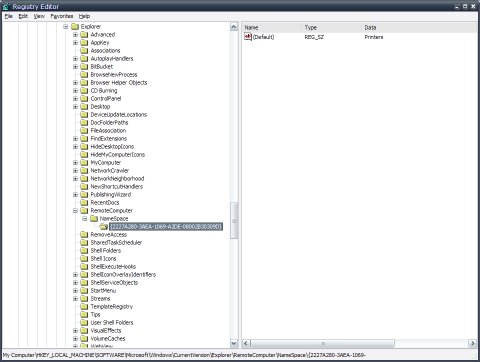Select the HideMyComputerIcons folder icon
Image resolution: width=480 pixels, height=362 pixels.
[84, 155]
